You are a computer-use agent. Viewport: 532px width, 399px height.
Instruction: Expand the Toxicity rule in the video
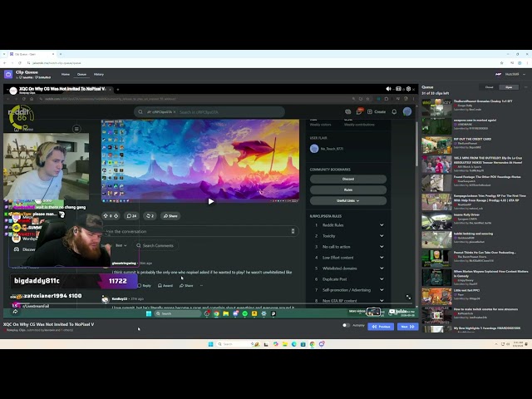pyautogui.click(x=382, y=236)
